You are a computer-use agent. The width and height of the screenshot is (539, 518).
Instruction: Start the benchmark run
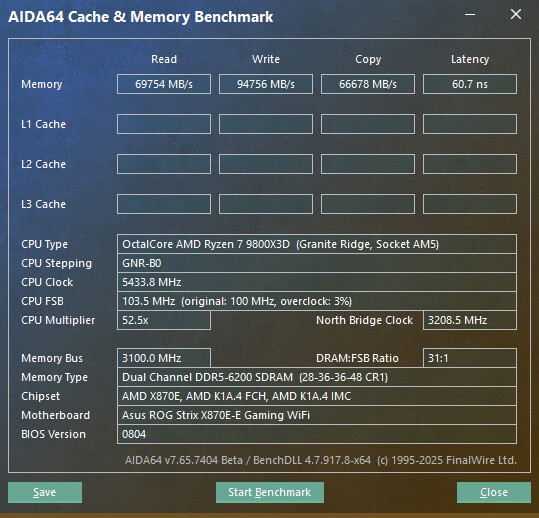[x=270, y=492]
